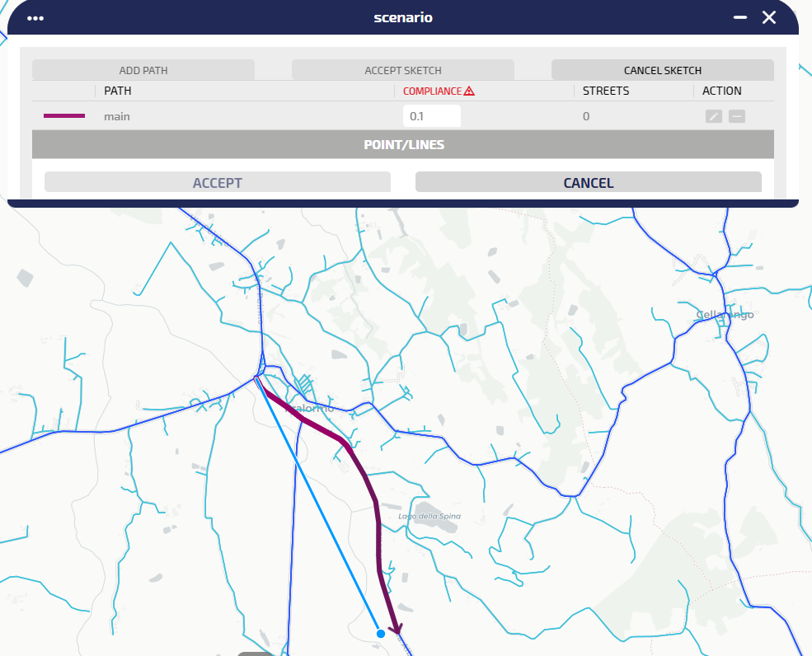The image size is (812, 656).
Task: Click the CANCEL button
Action: pyautogui.click(x=588, y=182)
